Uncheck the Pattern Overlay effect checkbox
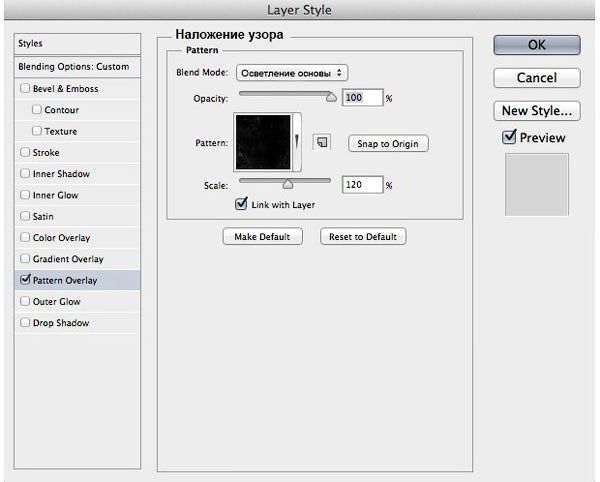This screenshot has width=600, height=482. click(25, 281)
